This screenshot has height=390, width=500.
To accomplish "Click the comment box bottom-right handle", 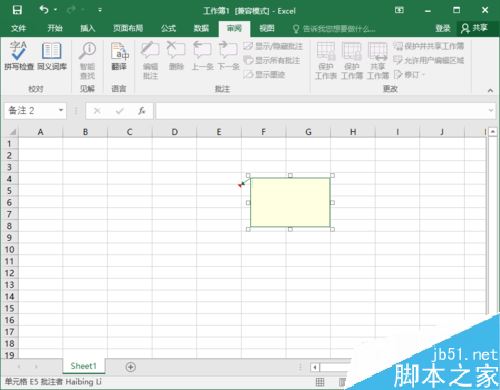I will pos(332,229).
